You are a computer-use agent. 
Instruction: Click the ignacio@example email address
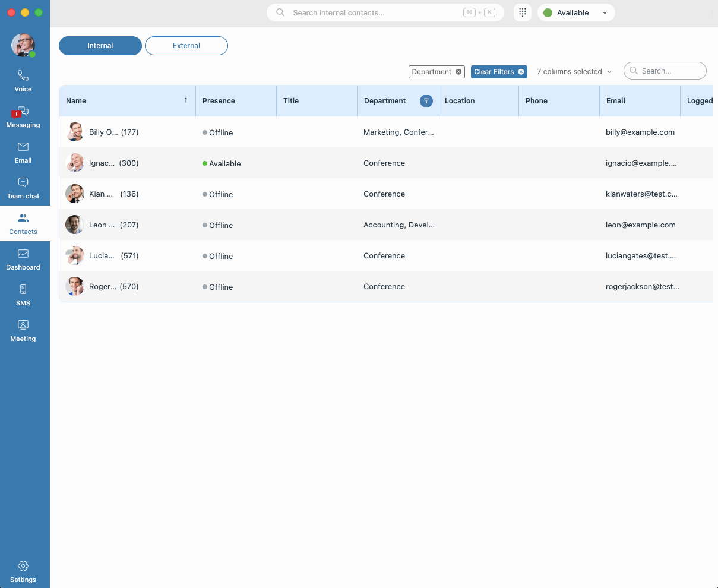[x=641, y=163]
